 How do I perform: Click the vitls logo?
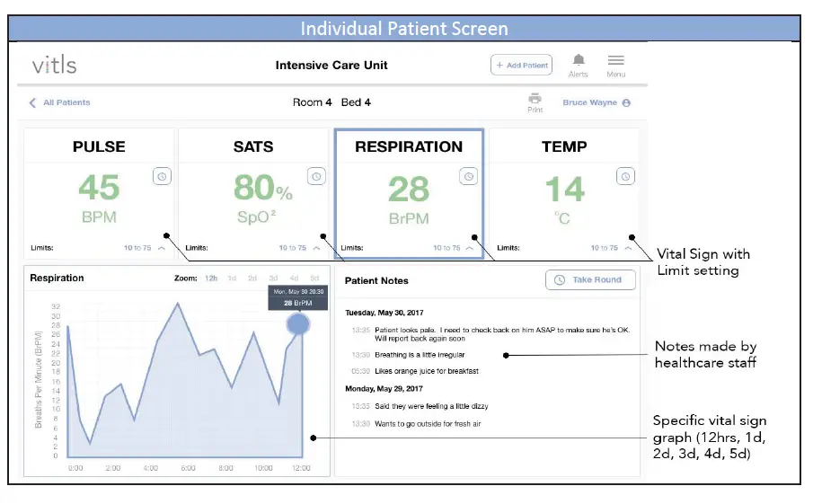[x=55, y=66]
